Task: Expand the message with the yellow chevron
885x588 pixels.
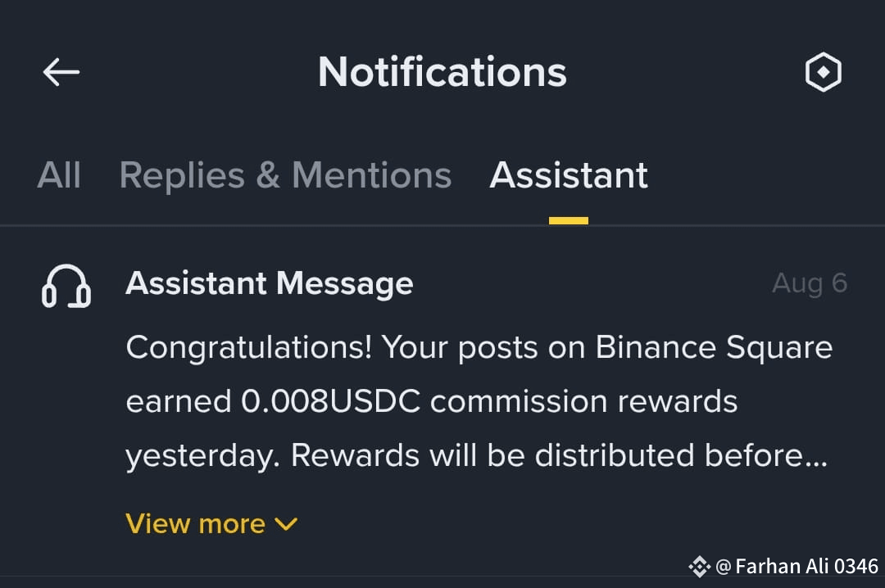Action: (x=286, y=524)
